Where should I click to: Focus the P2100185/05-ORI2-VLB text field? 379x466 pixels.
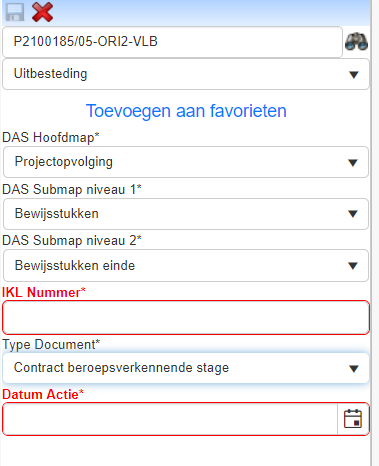click(172, 42)
